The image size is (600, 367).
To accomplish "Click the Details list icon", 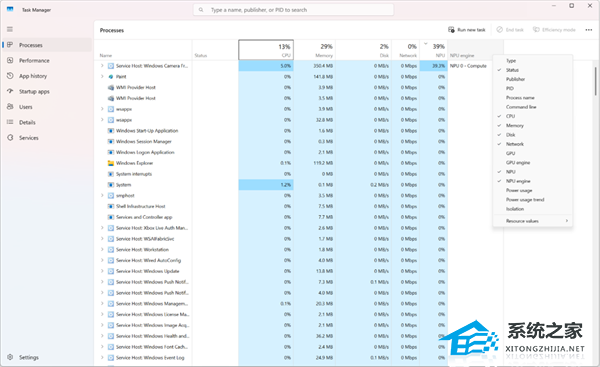I will tap(10, 122).
